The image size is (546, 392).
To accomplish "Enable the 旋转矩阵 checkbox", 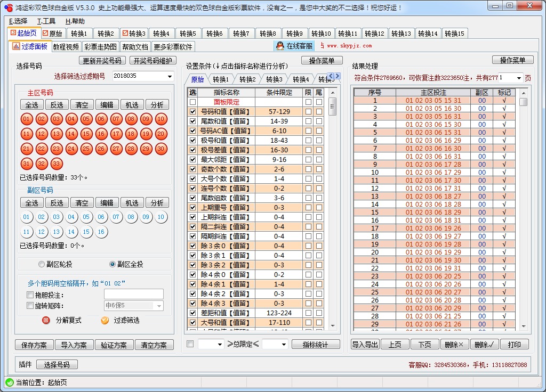I will pyautogui.click(x=30, y=305).
